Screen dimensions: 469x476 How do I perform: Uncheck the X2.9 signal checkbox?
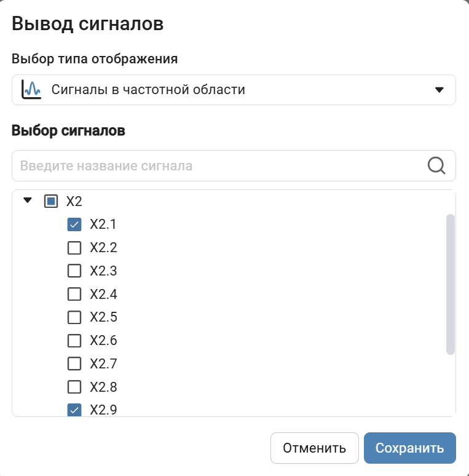tap(74, 409)
